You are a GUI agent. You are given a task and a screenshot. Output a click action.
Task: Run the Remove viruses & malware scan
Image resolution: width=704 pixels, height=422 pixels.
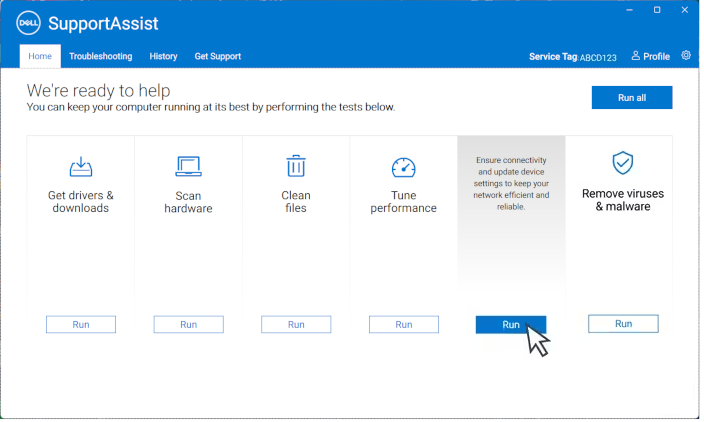click(623, 324)
